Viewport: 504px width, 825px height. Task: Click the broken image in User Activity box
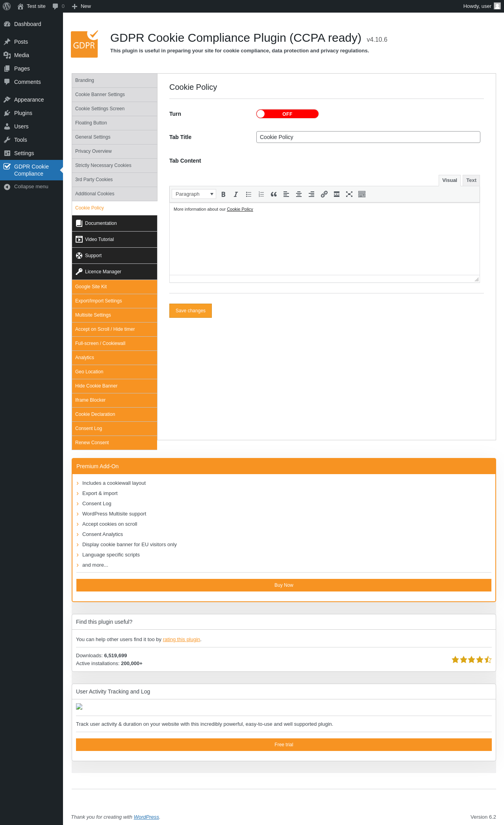[x=79, y=706]
